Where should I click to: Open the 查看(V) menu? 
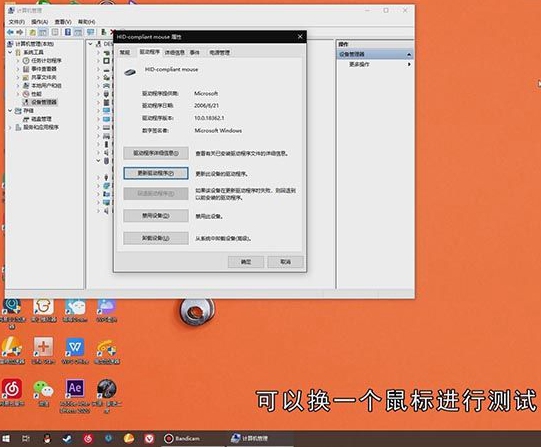pyautogui.click(x=63, y=22)
